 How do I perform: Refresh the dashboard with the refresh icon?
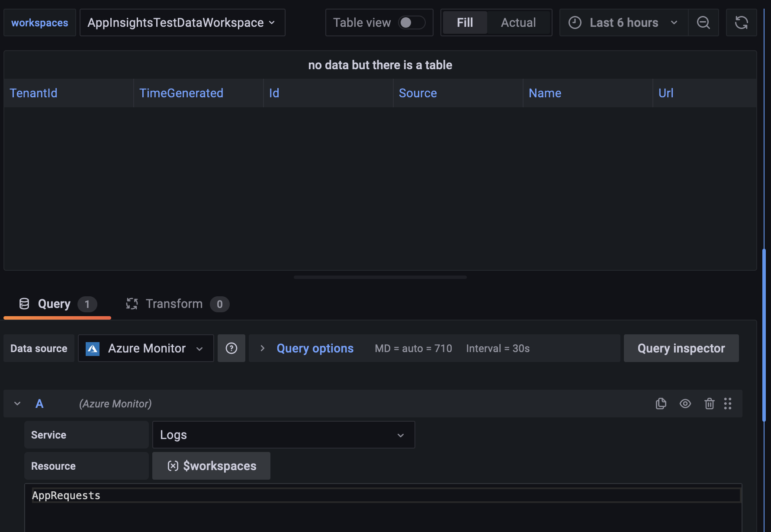[x=742, y=22]
